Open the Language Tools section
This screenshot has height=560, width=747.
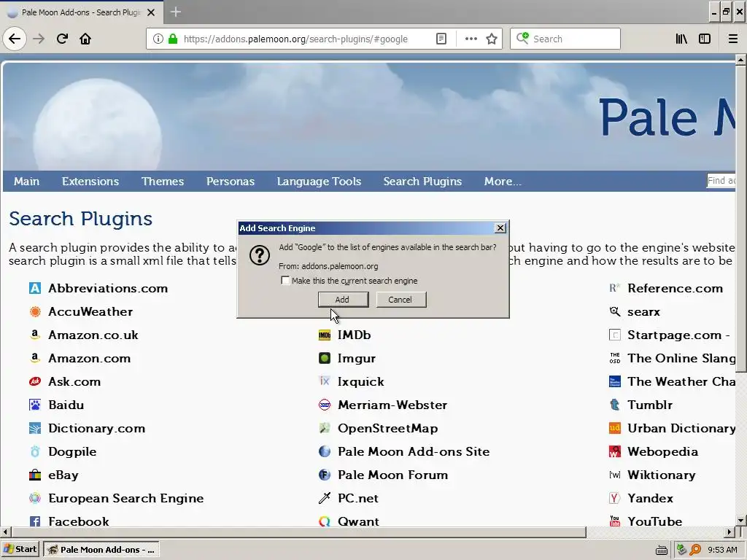(319, 182)
